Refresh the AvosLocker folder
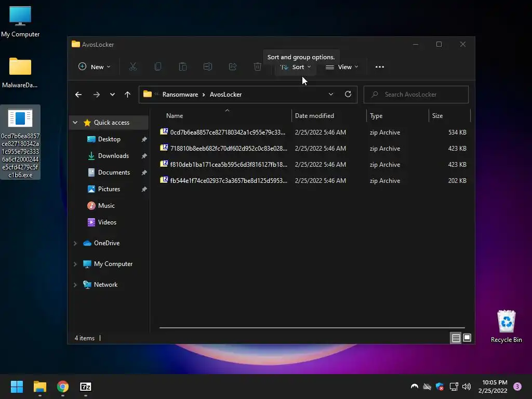This screenshot has width=532, height=399. pyautogui.click(x=348, y=95)
